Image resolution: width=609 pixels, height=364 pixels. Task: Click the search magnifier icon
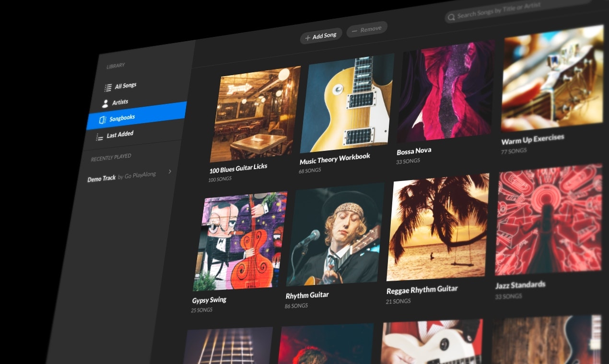point(451,18)
